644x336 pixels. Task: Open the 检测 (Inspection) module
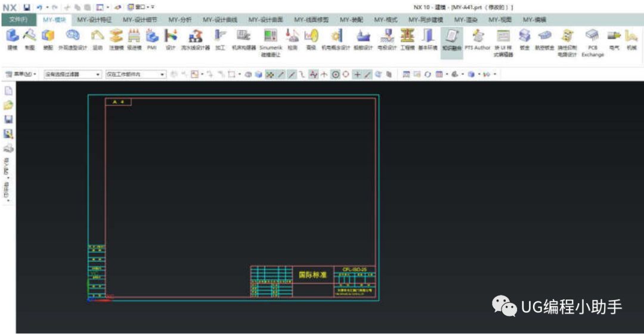coord(292,39)
